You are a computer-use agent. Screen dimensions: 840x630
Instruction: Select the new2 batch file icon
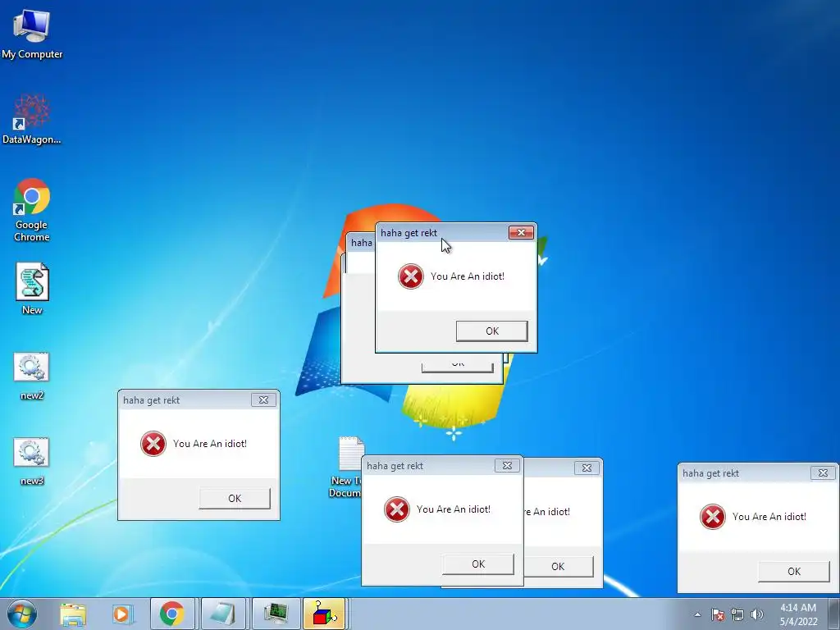click(32, 376)
